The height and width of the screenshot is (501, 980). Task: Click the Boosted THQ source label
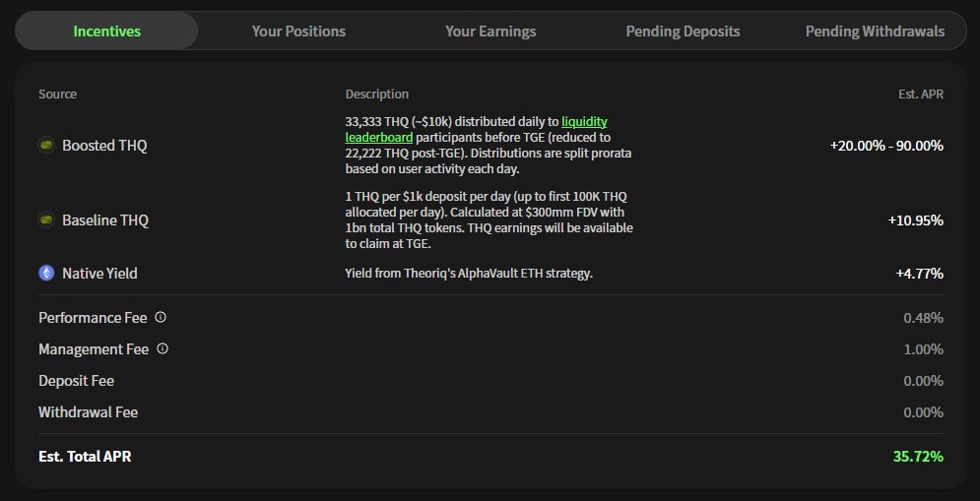(x=105, y=146)
